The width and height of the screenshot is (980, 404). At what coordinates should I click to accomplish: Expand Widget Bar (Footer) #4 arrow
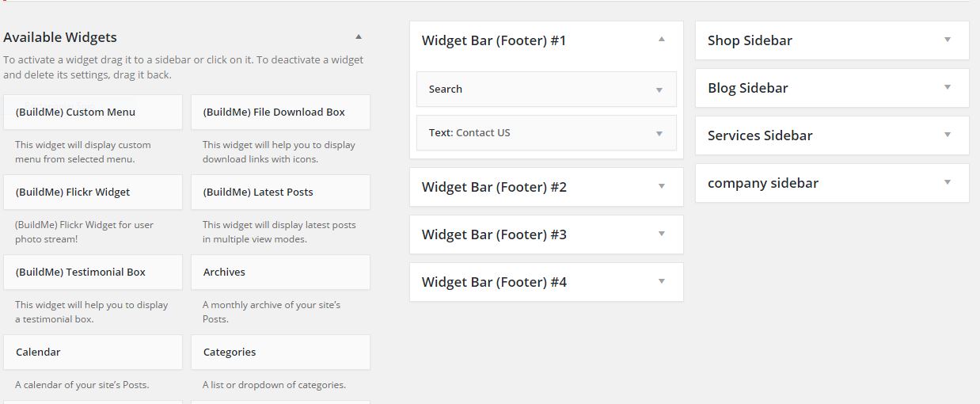coord(662,281)
